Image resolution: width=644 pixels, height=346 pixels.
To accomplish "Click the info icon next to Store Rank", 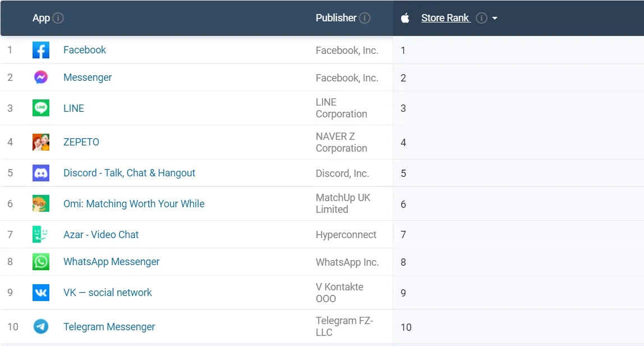I will pos(481,17).
